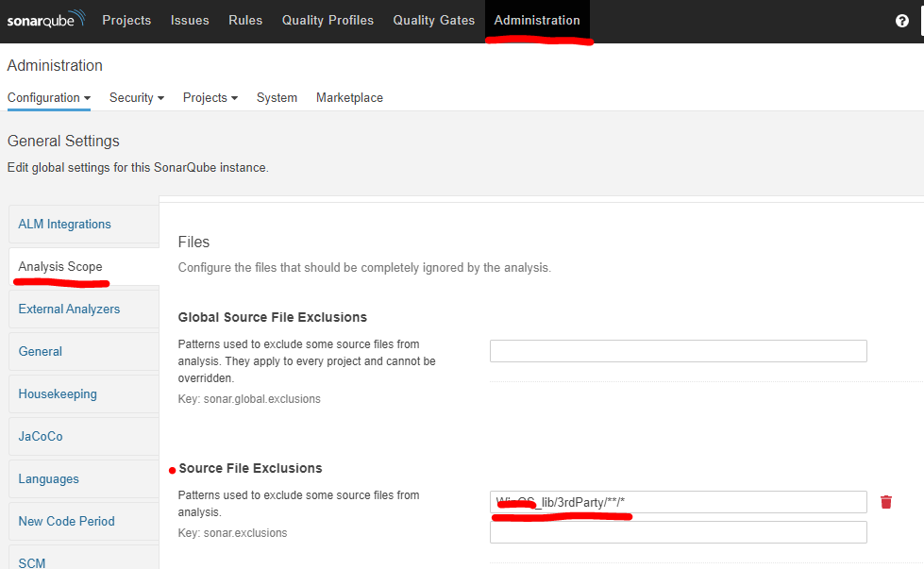The width and height of the screenshot is (924, 569).
Task: Open Quality Gates
Action: click(x=434, y=20)
